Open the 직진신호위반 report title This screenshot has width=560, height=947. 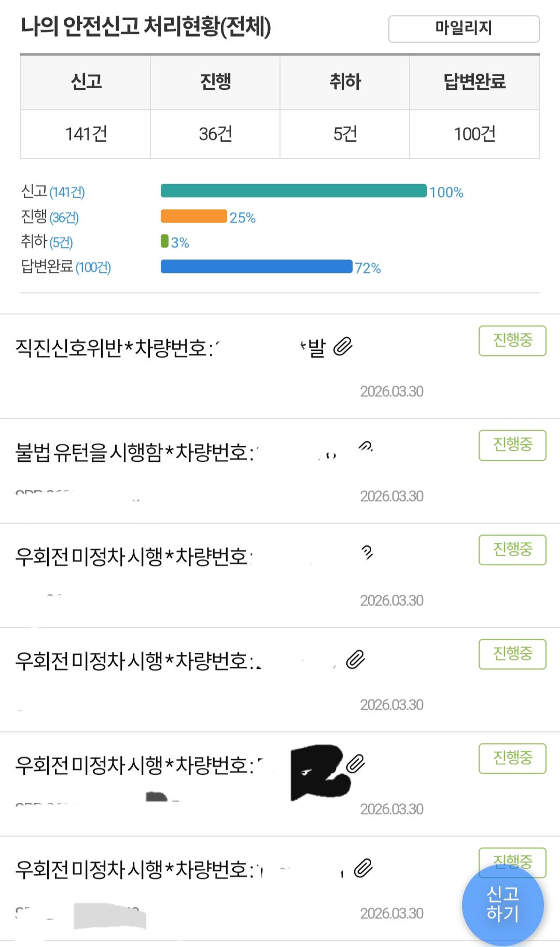114,348
